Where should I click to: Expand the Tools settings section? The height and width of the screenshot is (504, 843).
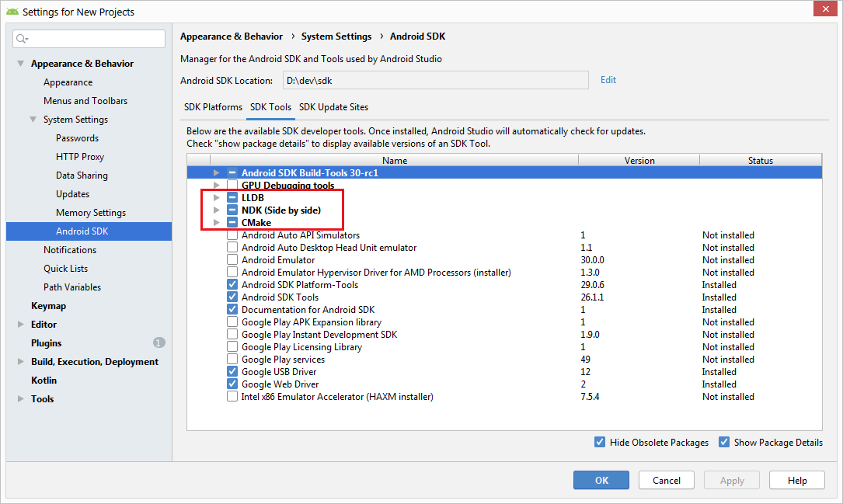pyautogui.click(x=20, y=398)
